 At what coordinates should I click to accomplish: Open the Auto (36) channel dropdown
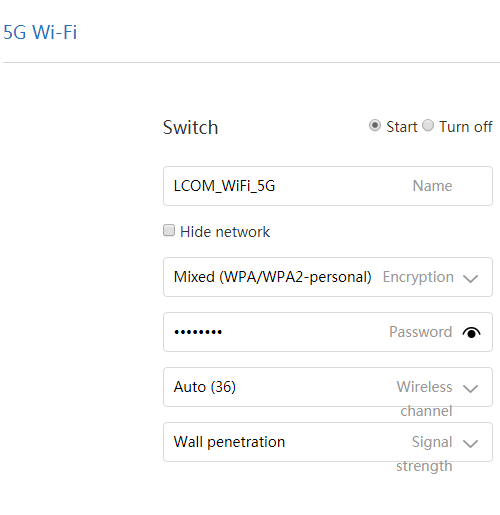coord(328,387)
